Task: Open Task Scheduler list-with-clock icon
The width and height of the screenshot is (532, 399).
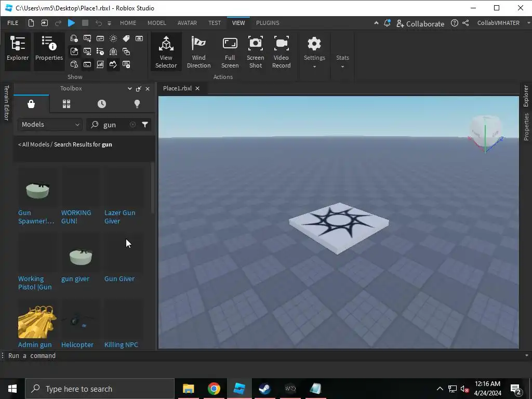Action: [100, 51]
